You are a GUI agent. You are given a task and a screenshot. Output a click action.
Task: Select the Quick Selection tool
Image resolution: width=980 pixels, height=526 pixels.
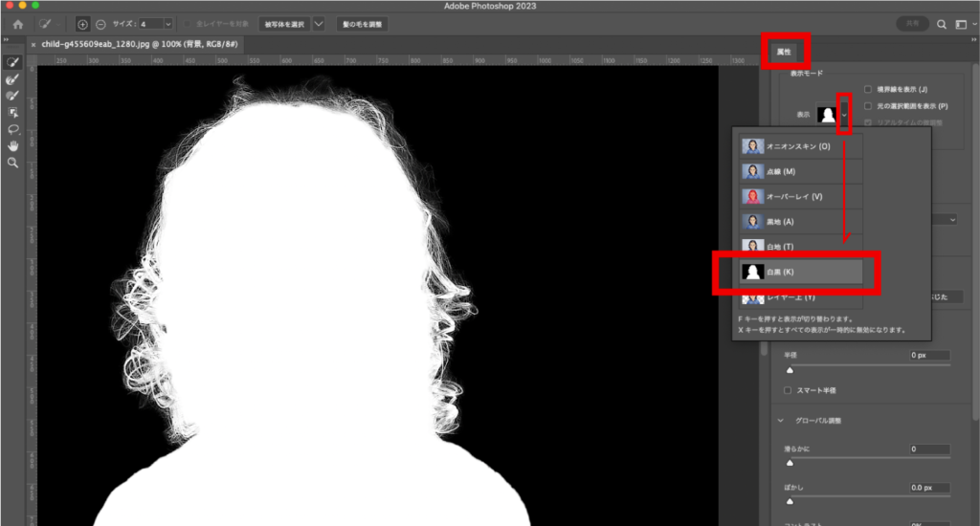tap(12, 62)
